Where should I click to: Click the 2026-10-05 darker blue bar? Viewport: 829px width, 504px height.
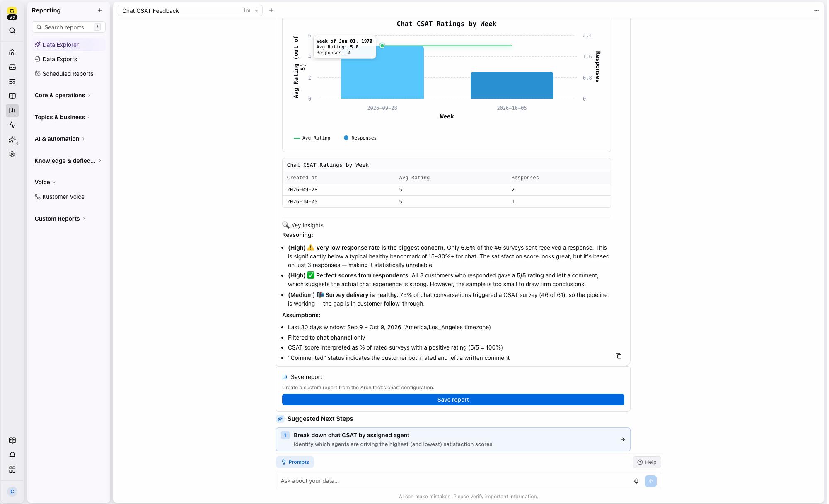(512, 86)
